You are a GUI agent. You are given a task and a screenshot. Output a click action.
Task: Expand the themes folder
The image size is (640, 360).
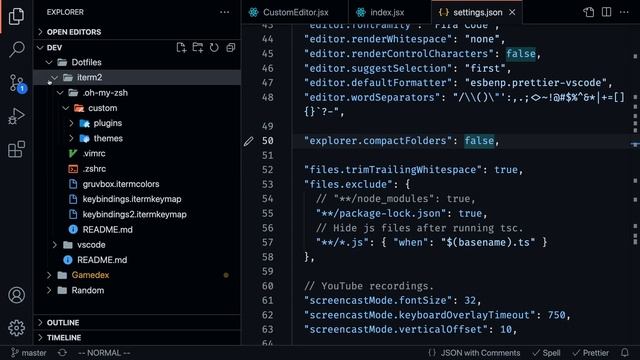click(71, 138)
